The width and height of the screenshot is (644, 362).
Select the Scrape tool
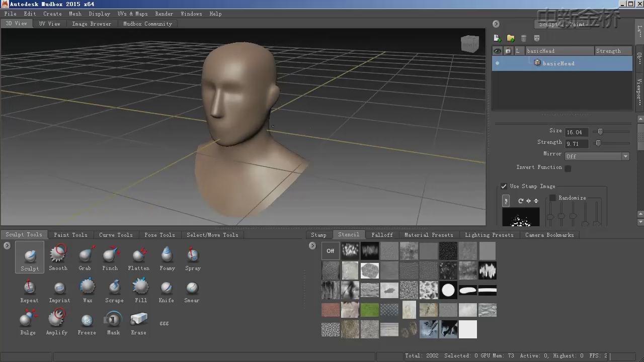pos(114,290)
